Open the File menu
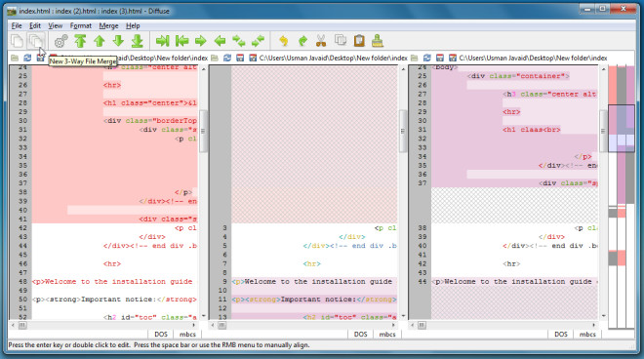 point(17,25)
